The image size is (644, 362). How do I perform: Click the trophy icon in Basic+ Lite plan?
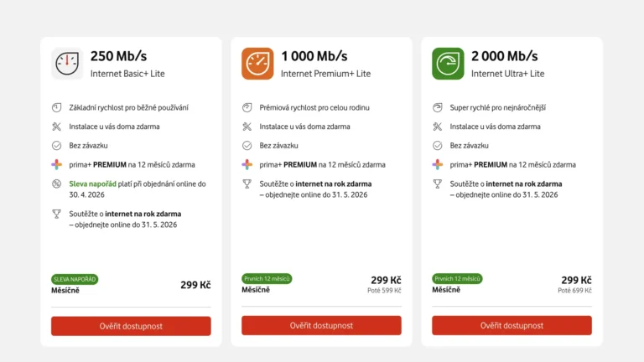(56, 215)
